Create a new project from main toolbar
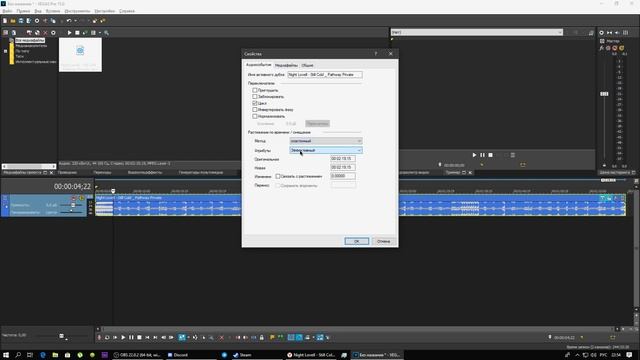The height and width of the screenshot is (360, 640). tap(5, 21)
